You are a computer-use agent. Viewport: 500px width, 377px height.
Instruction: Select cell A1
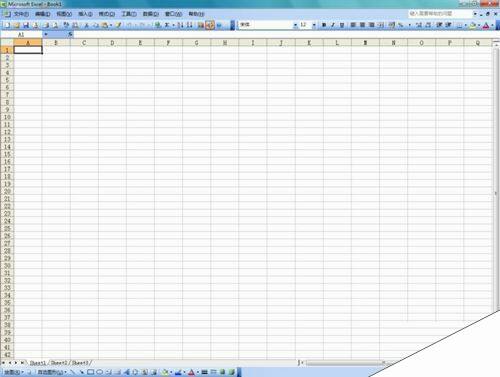pyautogui.click(x=28, y=50)
